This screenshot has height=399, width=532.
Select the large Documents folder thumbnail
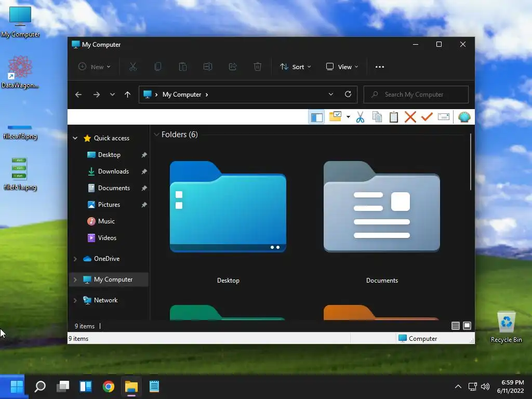(382, 207)
